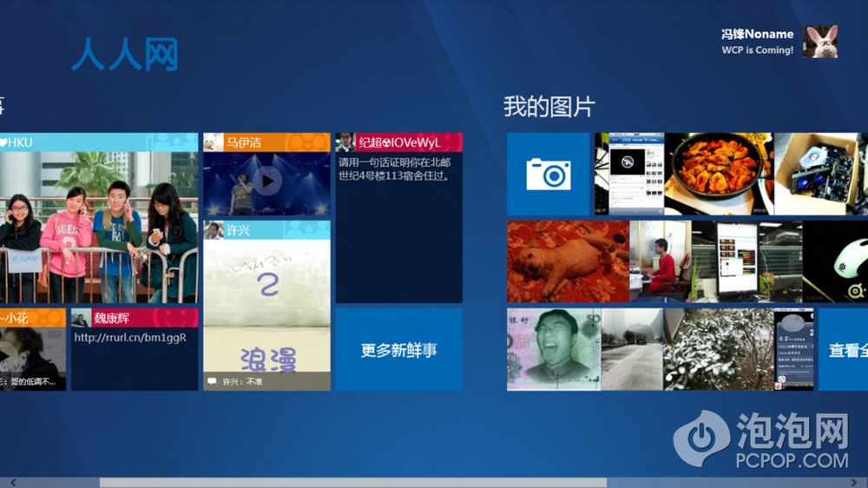The width and height of the screenshot is (868, 488).
Task: Open the foggy snowy road photo
Action: click(632, 350)
